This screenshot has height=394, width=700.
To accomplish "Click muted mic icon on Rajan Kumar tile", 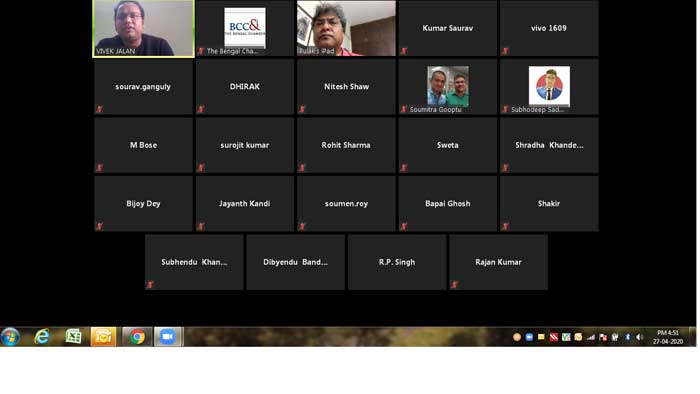I will tap(454, 285).
